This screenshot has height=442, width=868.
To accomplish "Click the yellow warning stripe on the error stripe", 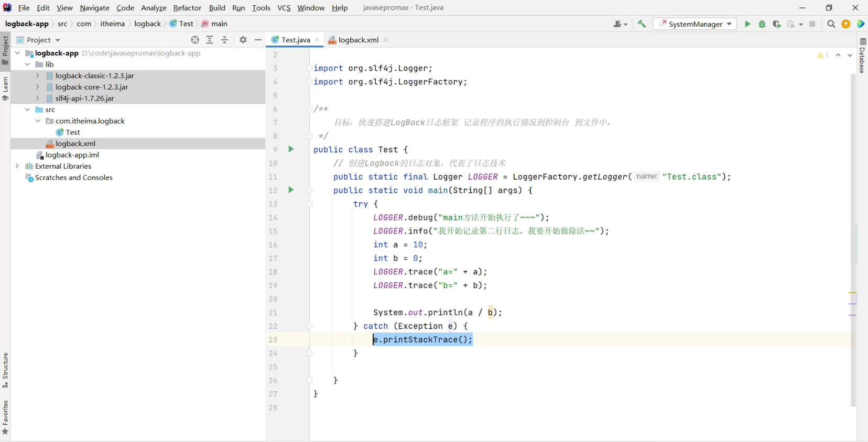I will [x=853, y=292].
